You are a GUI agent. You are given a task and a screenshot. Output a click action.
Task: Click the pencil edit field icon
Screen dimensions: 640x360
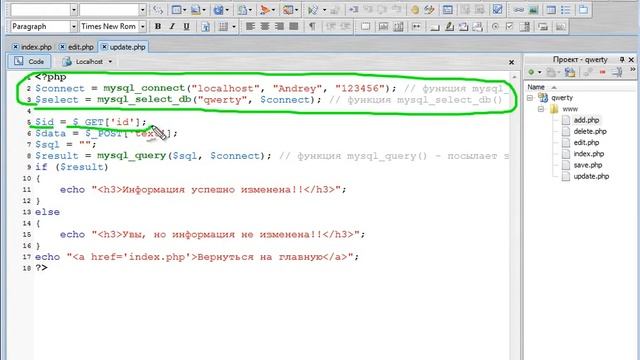click(449, 27)
